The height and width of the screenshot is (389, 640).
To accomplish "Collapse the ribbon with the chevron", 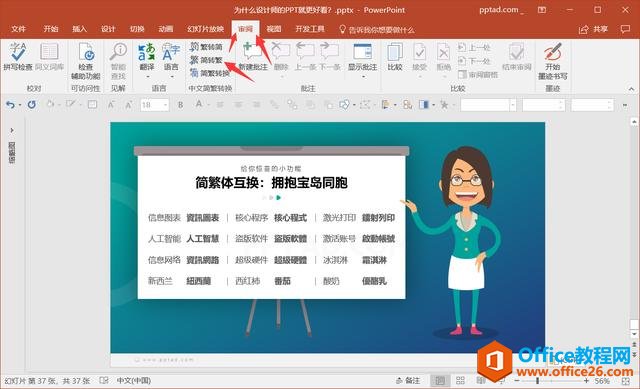I will point(631,89).
